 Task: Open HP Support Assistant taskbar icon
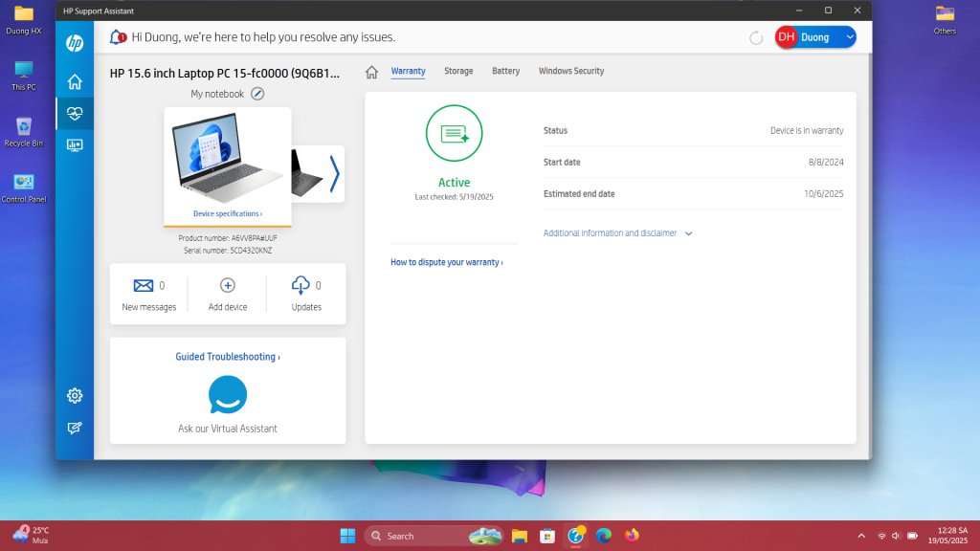(x=575, y=536)
